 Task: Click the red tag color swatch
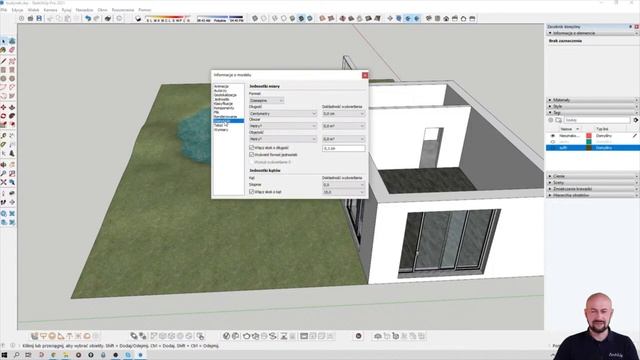pos(589,136)
